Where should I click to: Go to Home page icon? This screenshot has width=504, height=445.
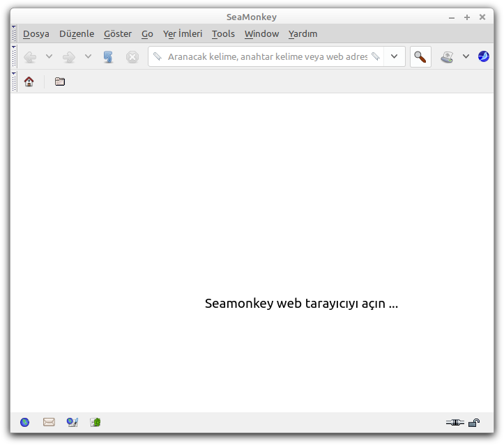[29, 82]
